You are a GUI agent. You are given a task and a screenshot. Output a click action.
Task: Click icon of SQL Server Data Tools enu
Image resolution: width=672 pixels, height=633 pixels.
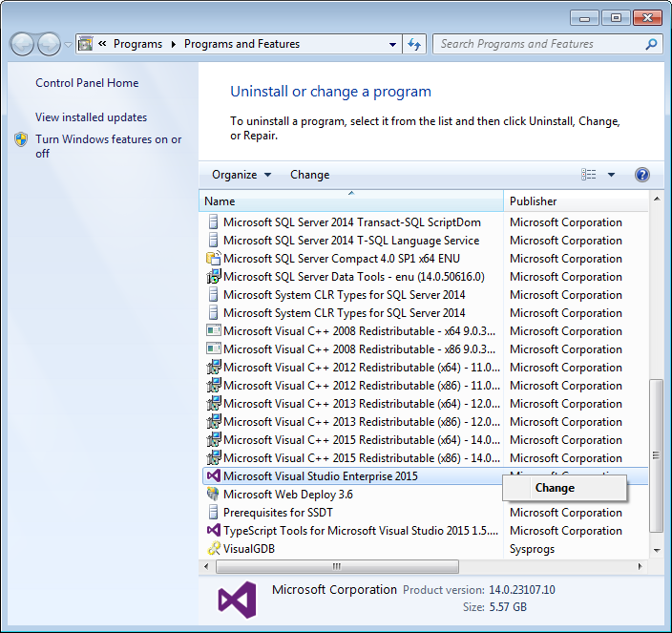coord(214,276)
